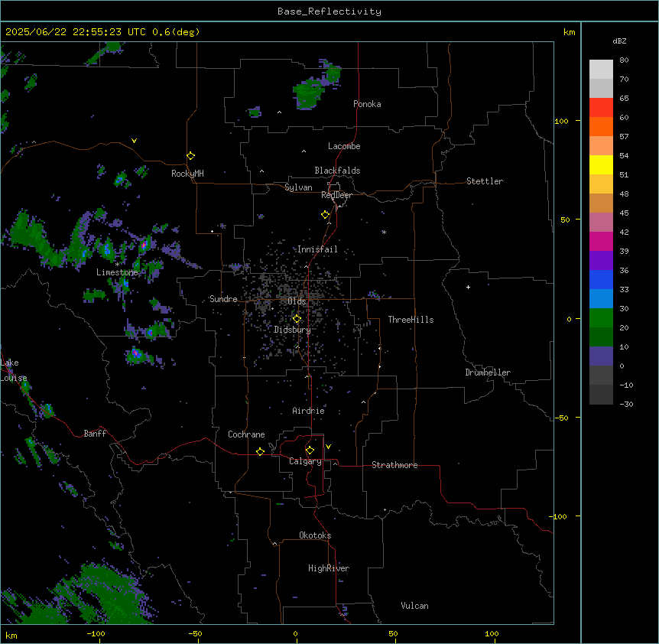659x644 pixels.
Task: Click the yellow V marker northeast of Calgary
Action: (328, 447)
